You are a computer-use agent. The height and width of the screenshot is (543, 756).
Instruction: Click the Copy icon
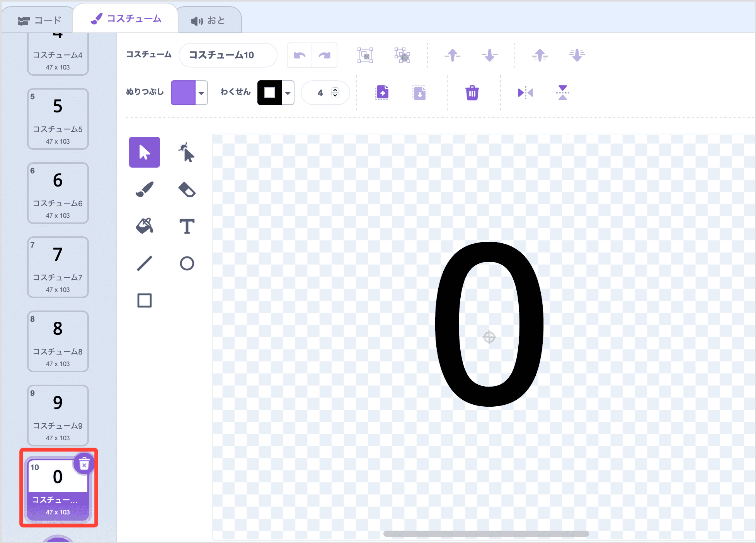[x=382, y=93]
